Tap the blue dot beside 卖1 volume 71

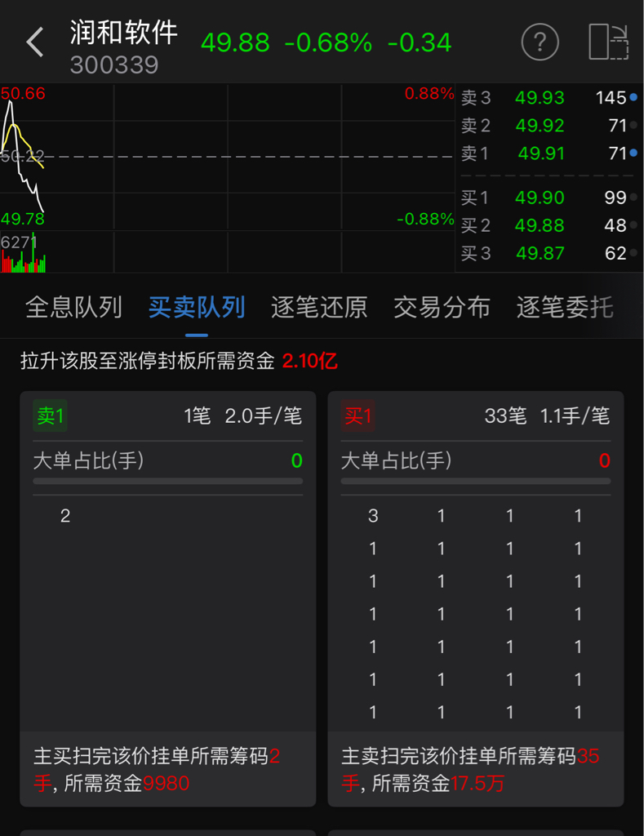[x=633, y=153]
